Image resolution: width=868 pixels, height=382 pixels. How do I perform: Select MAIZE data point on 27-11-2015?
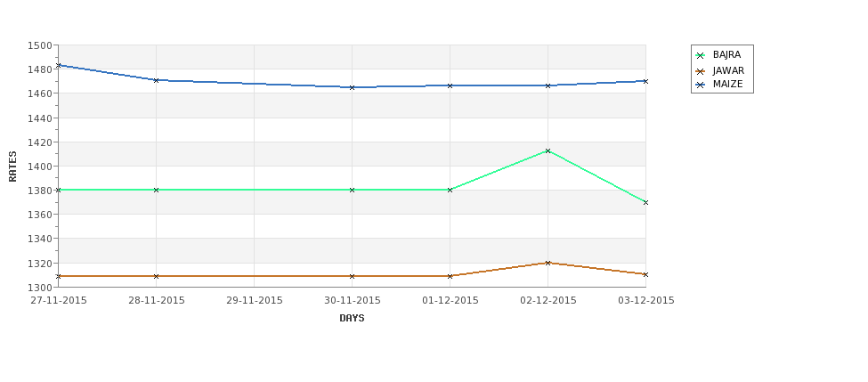click(x=59, y=65)
